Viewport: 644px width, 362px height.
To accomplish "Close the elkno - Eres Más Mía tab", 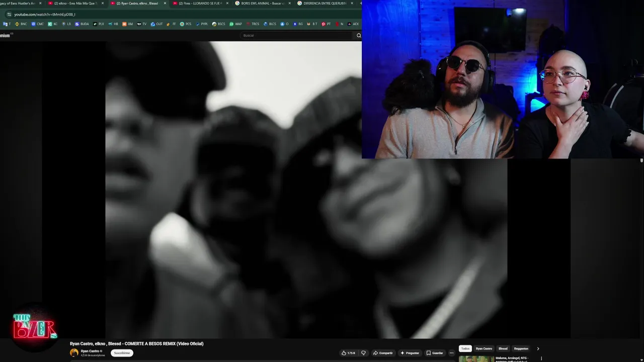I will coord(103,3).
